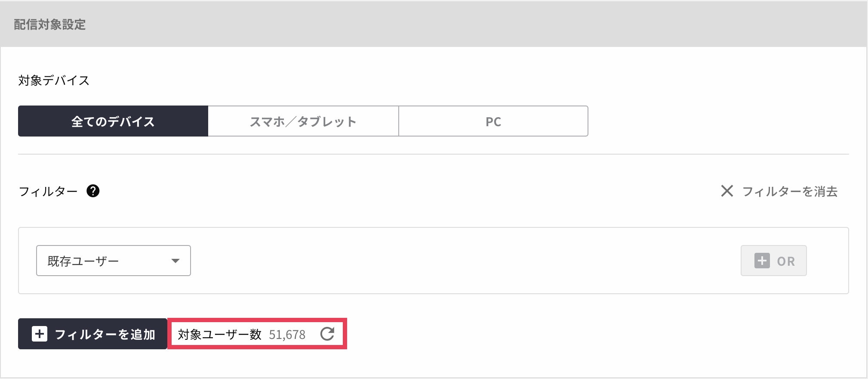This screenshot has height=379, width=868.
Task: Choose PC as target device
Action: [x=493, y=121]
